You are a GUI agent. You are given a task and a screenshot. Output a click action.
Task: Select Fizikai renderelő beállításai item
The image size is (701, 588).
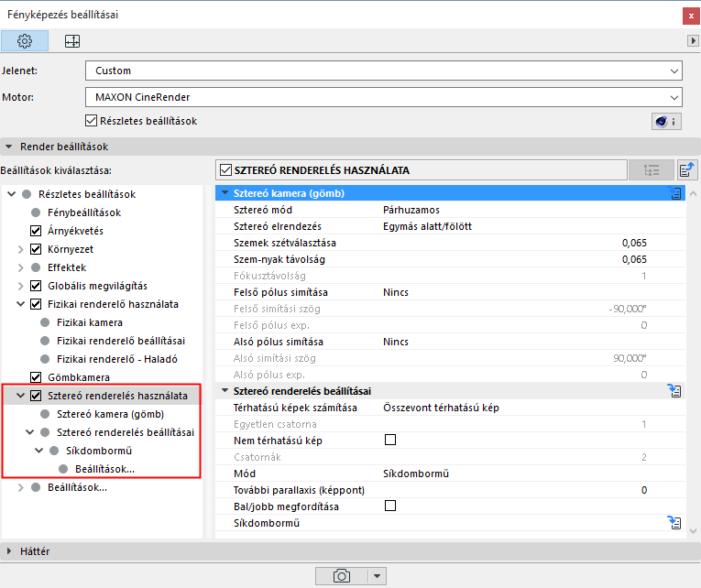coord(121,341)
